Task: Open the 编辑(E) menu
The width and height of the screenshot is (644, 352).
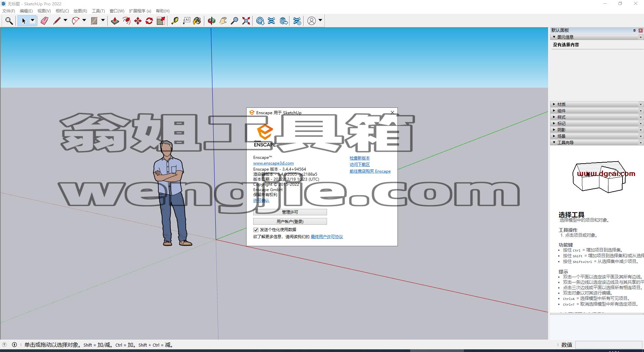Action: 26,11
